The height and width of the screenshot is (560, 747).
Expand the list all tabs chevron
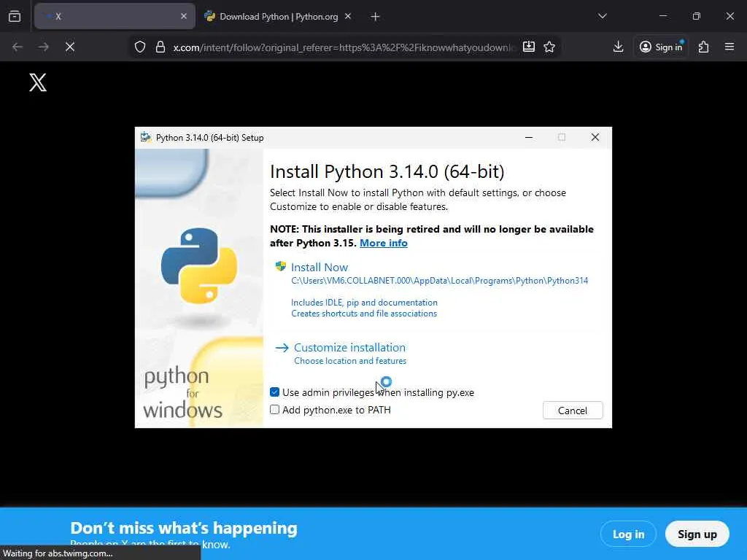click(602, 16)
